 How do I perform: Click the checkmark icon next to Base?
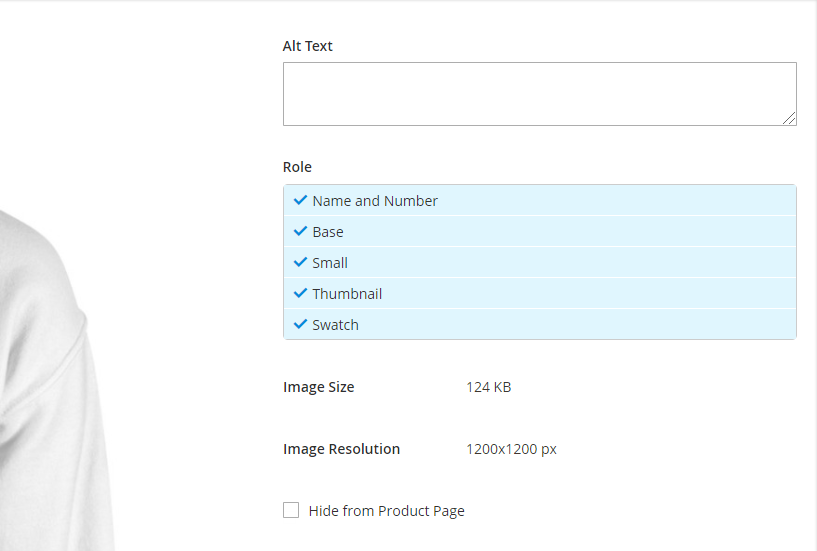coord(300,231)
